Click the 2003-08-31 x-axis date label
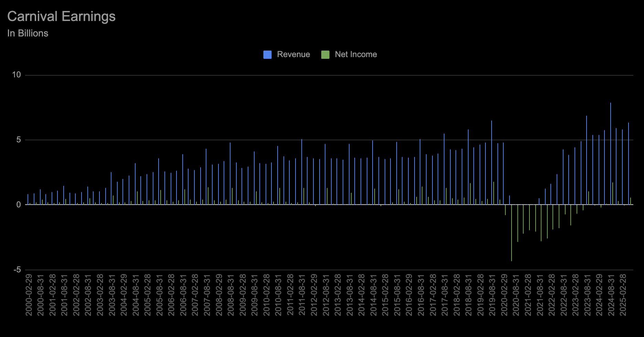 click(x=112, y=295)
